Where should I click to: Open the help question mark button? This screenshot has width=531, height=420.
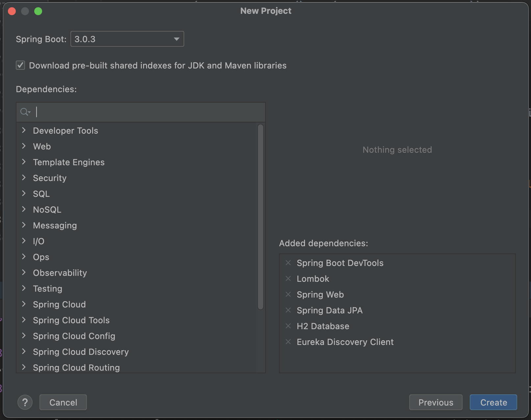tap(25, 402)
